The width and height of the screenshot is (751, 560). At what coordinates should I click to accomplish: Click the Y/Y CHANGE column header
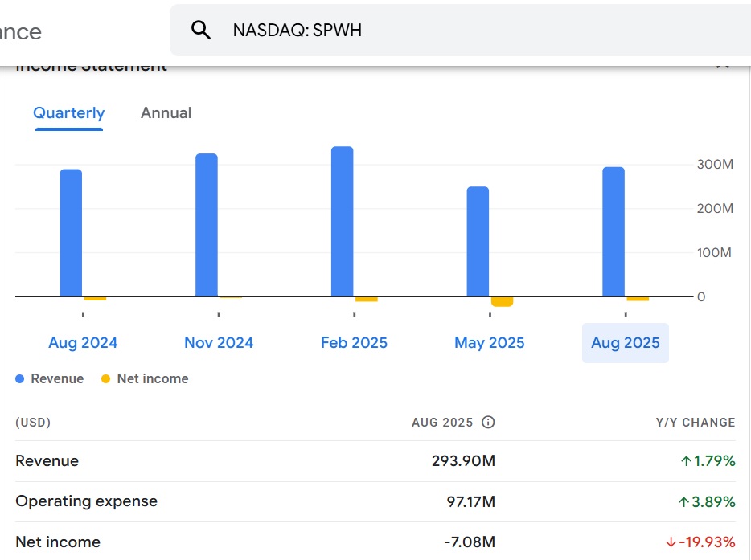click(696, 422)
